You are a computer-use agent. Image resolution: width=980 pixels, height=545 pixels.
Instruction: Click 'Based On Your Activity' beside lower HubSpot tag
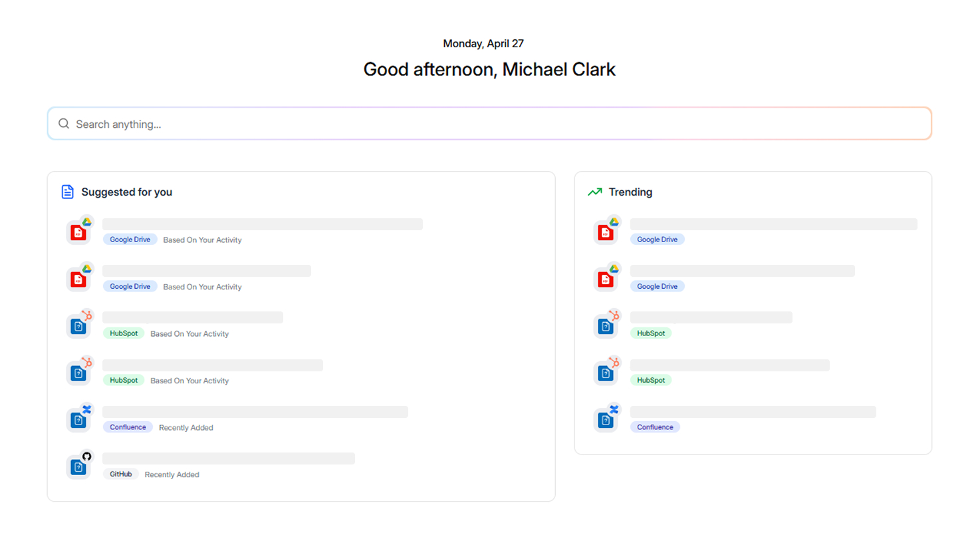(189, 381)
